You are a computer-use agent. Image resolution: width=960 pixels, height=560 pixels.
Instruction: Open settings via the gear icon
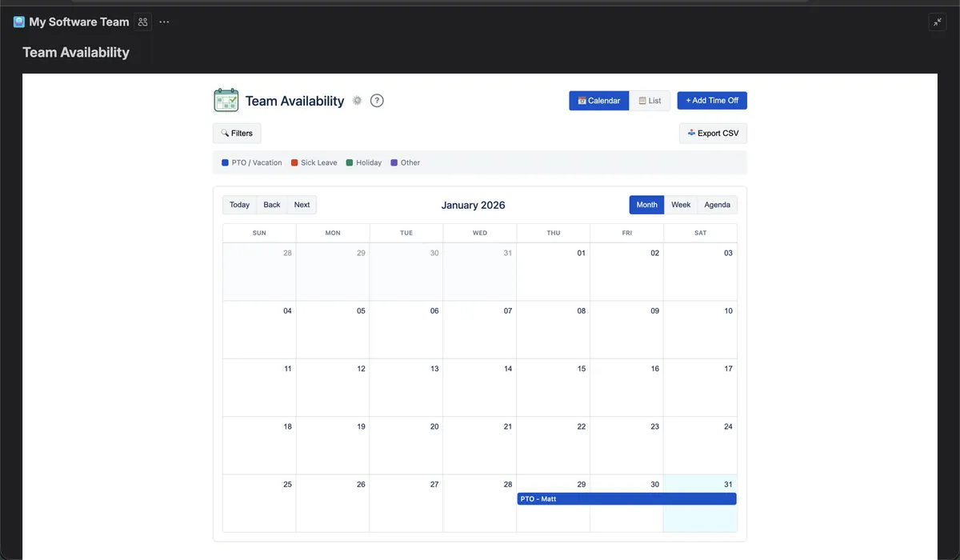(x=357, y=101)
